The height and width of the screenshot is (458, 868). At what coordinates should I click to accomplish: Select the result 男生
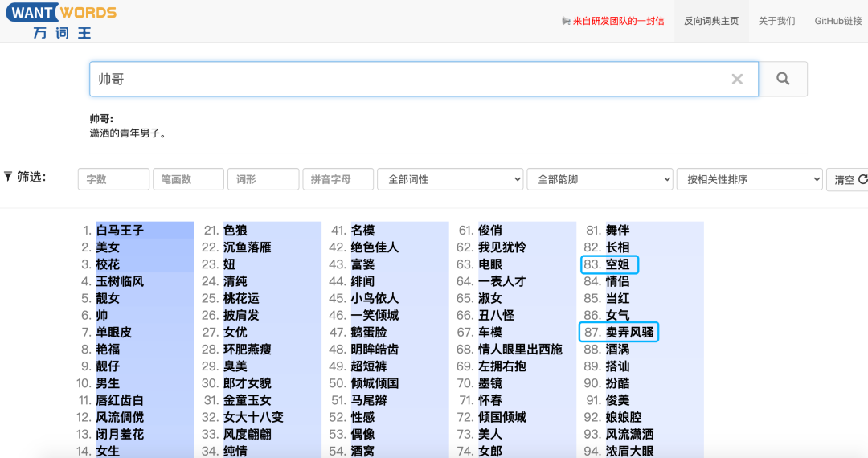108,382
